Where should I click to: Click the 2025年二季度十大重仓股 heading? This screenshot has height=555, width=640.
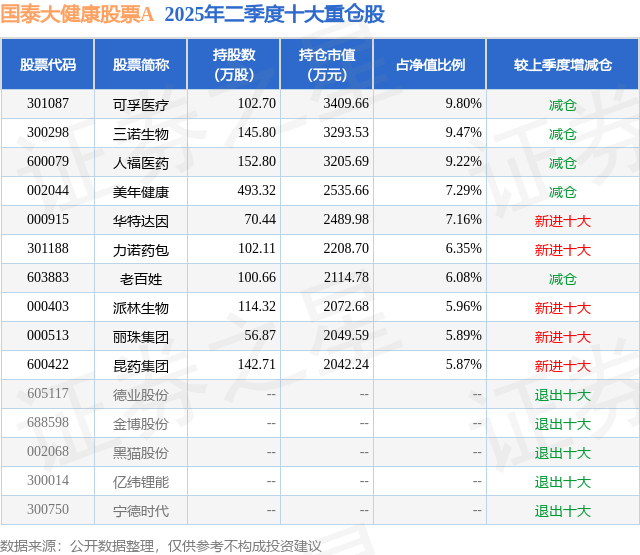point(275,15)
